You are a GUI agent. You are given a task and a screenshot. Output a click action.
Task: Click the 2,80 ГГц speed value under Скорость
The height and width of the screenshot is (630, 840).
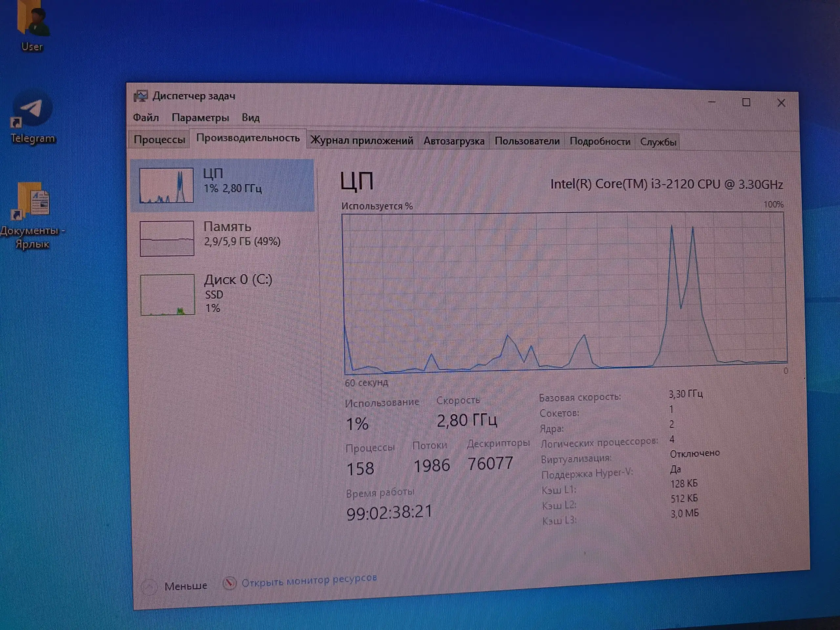pyautogui.click(x=467, y=420)
